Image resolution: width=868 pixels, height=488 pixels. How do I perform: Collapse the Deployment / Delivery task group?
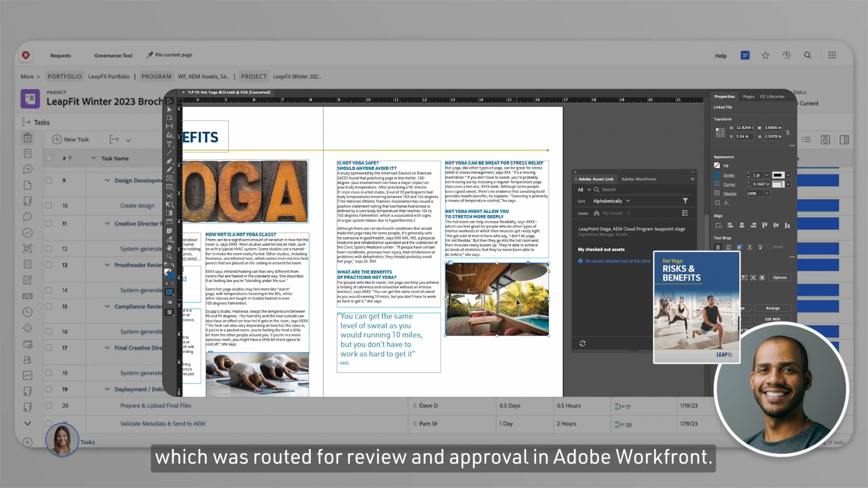pos(107,389)
